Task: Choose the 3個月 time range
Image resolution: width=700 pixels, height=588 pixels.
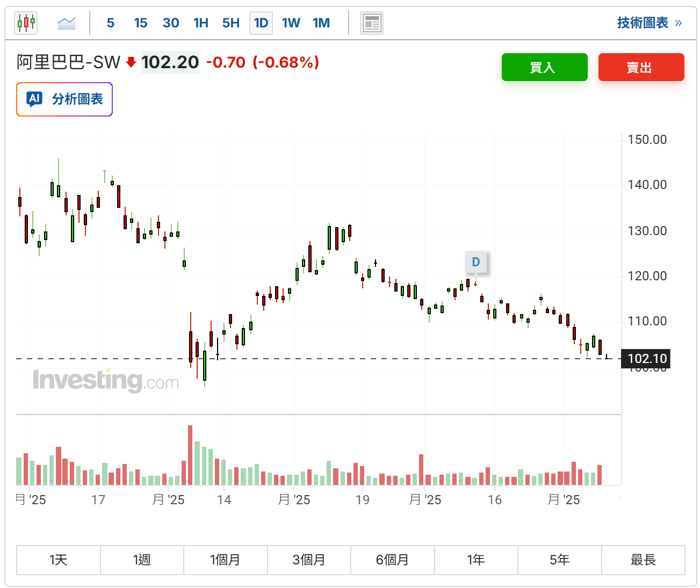Action: click(x=309, y=560)
